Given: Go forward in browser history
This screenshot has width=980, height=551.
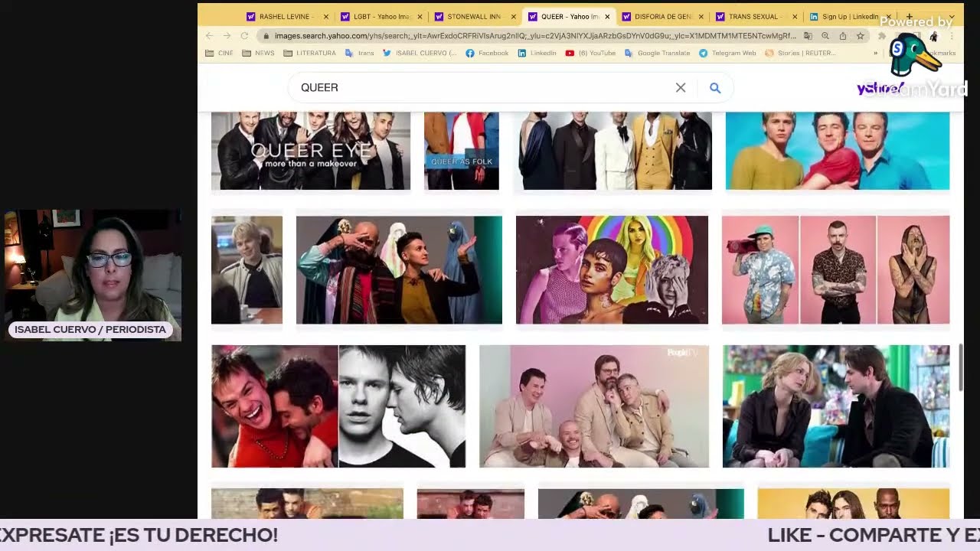Looking at the screenshot, I should pos(227,36).
